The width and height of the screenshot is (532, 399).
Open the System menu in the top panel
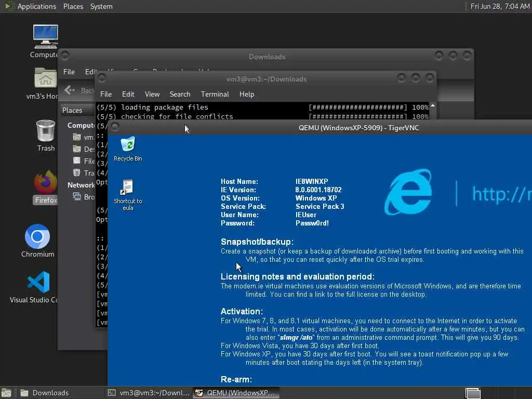click(x=101, y=6)
